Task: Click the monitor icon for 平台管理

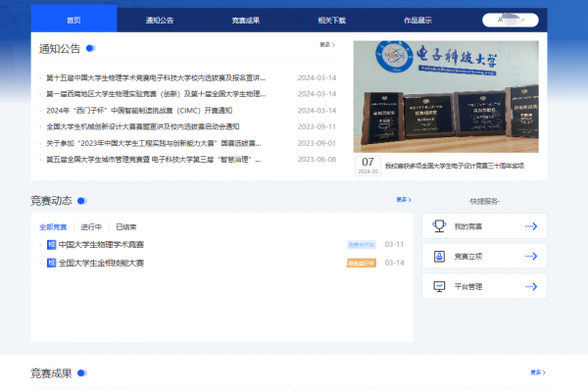Action: [x=439, y=286]
